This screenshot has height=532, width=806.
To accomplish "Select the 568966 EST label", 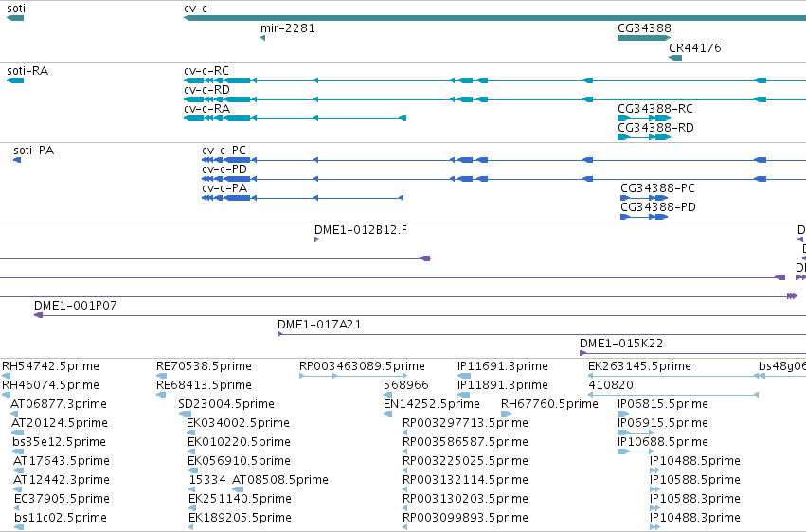I will (406, 385).
